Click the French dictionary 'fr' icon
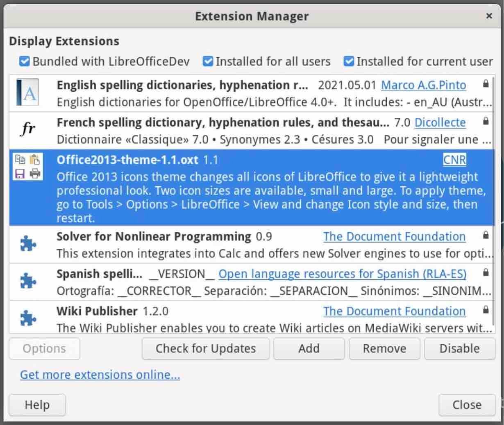This screenshot has height=425, width=504. click(28, 129)
